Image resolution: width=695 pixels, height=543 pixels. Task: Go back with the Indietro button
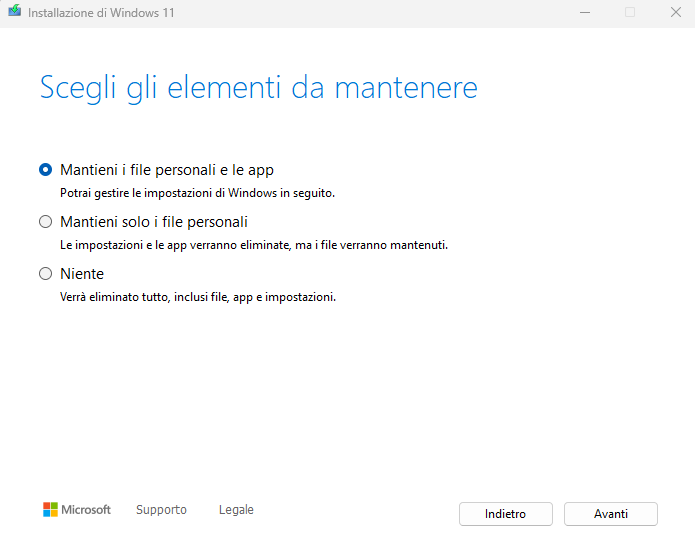click(505, 514)
